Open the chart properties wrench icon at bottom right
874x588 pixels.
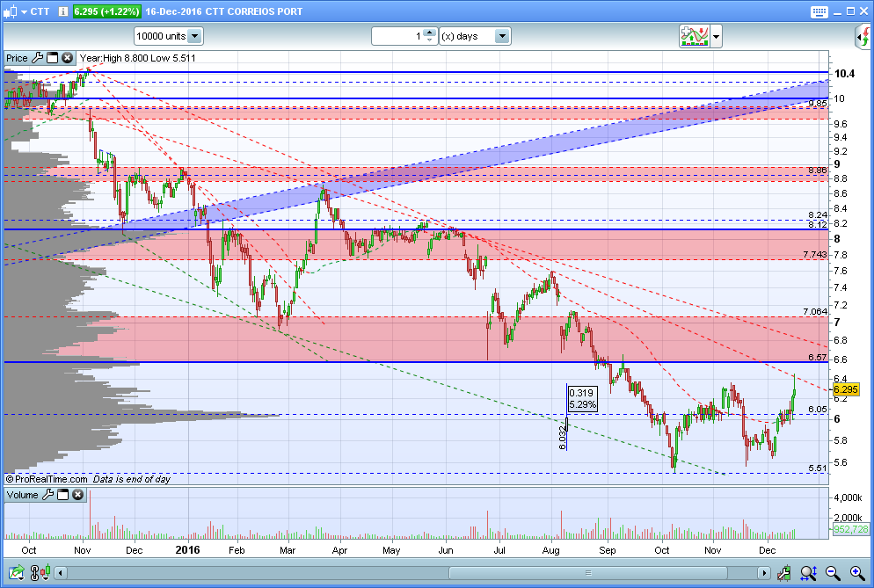point(783,572)
